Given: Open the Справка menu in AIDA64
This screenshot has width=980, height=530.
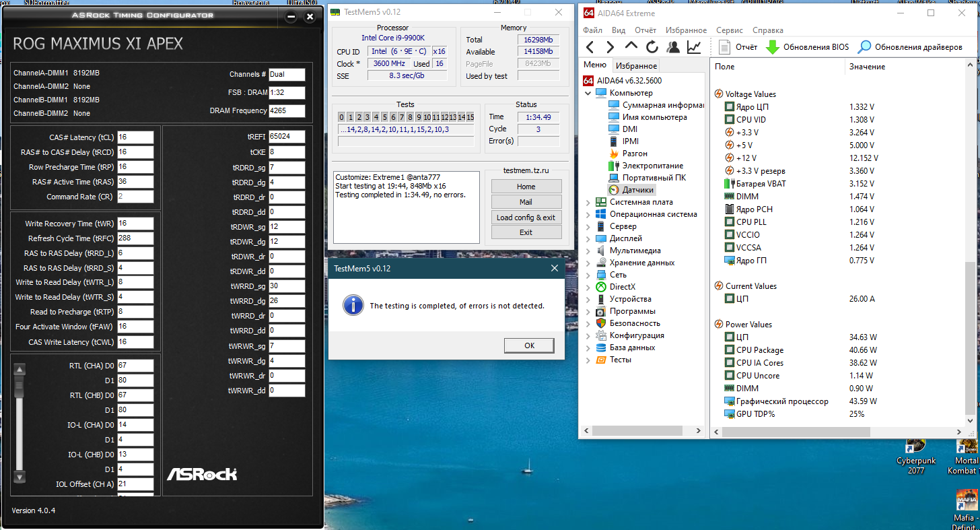Looking at the screenshot, I should [768, 30].
